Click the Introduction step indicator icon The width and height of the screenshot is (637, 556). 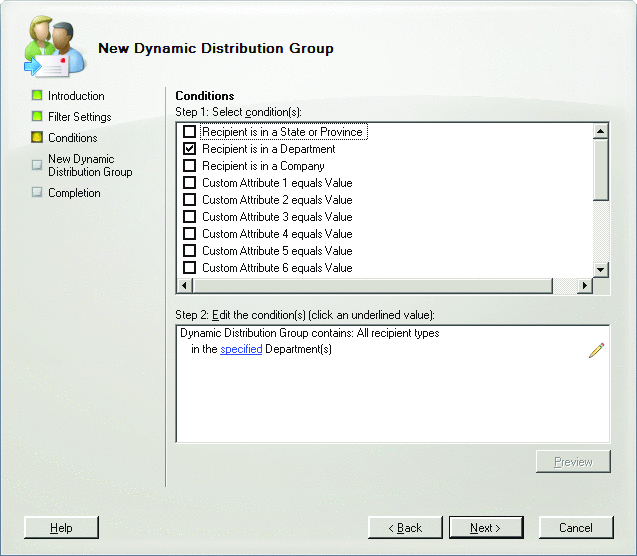point(37,96)
